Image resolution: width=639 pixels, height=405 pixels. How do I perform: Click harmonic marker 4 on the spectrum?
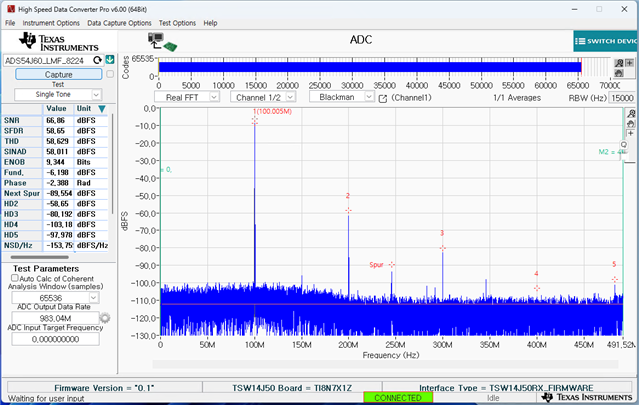tap(537, 288)
